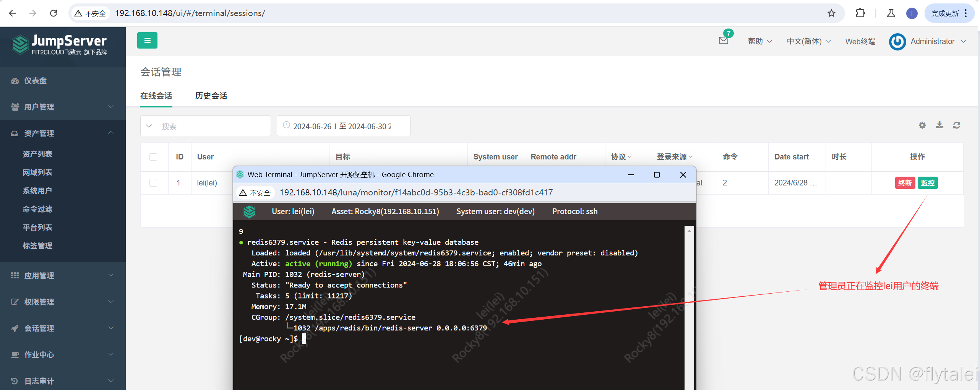Open the browser extensions puzzle icon
The height and width of the screenshot is (390, 980).
click(x=860, y=13)
